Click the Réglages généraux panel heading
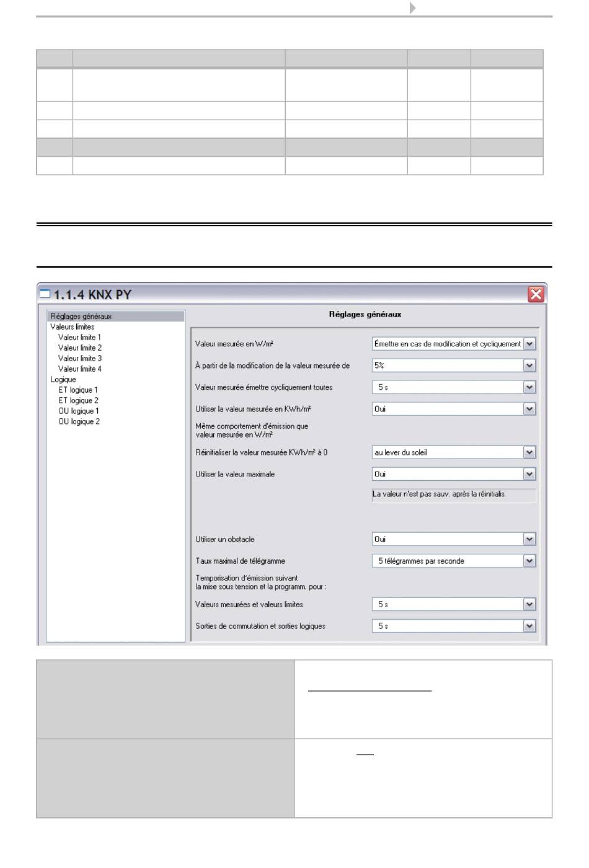The image size is (589, 868). coord(365,314)
